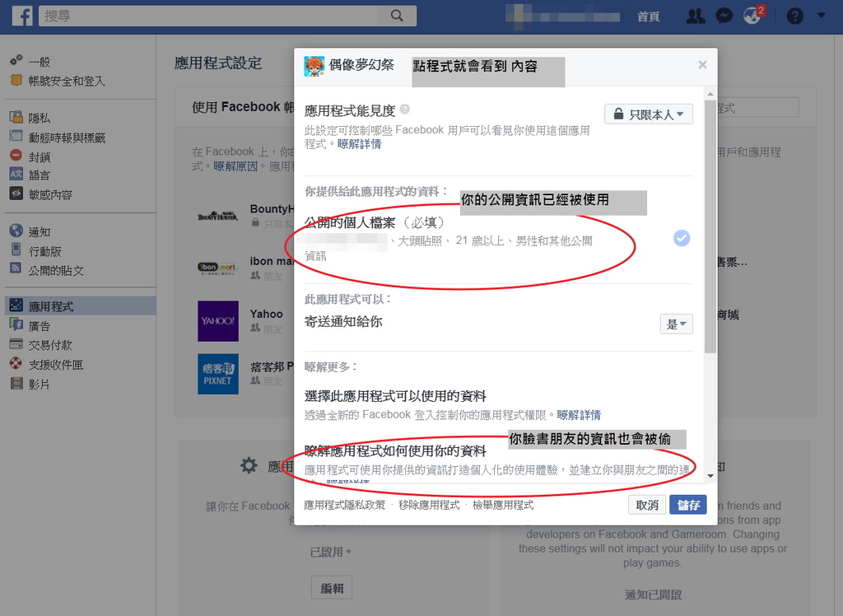Click the 公開的貼文 feed icon

16,268
